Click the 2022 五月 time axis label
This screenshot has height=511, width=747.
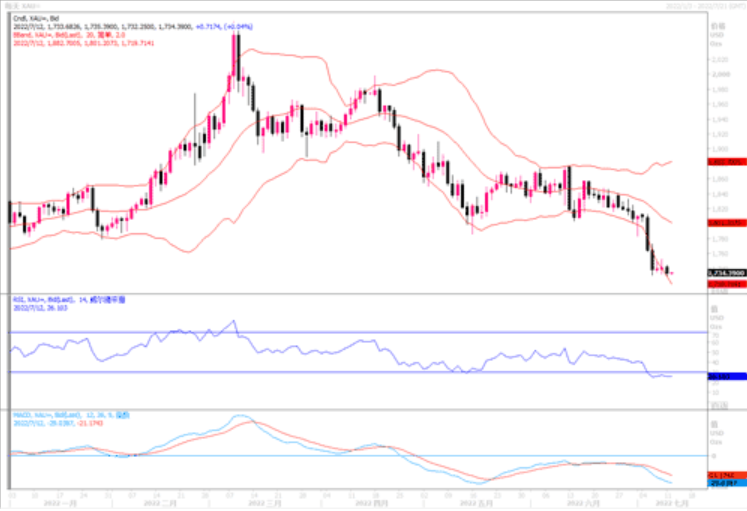[476, 503]
